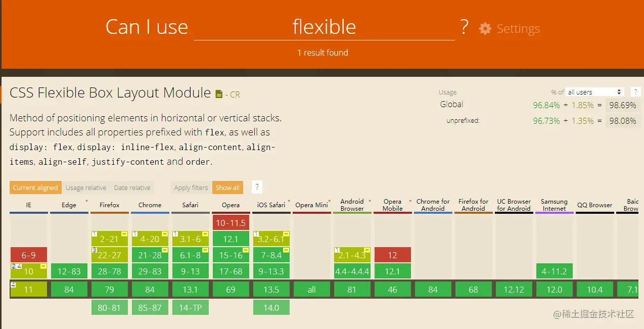Click the Settings link
Screen dimensions: 644x329
[518, 29]
